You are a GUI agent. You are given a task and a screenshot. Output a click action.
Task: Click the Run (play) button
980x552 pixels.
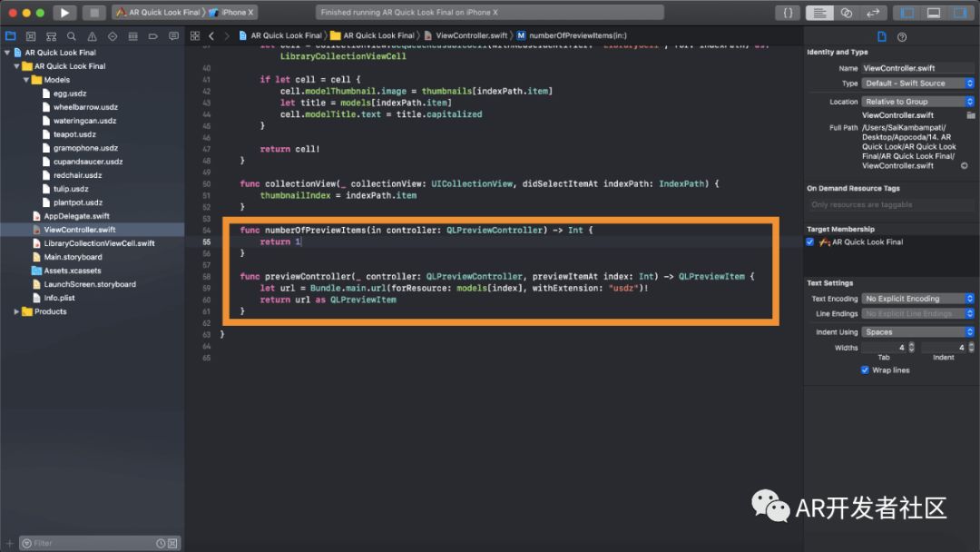click(64, 13)
